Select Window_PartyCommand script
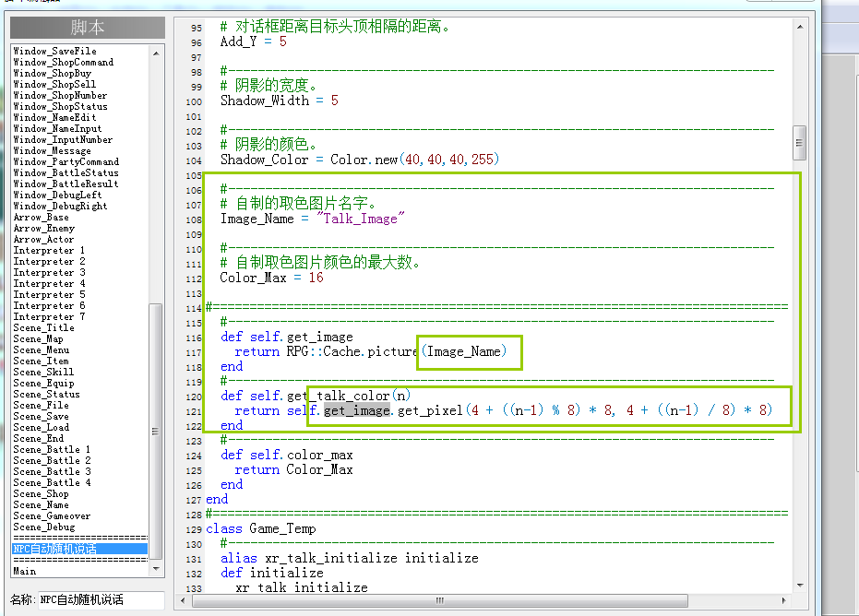Image resolution: width=859 pixels, height=616 pixels. click(x=66, y=161)
